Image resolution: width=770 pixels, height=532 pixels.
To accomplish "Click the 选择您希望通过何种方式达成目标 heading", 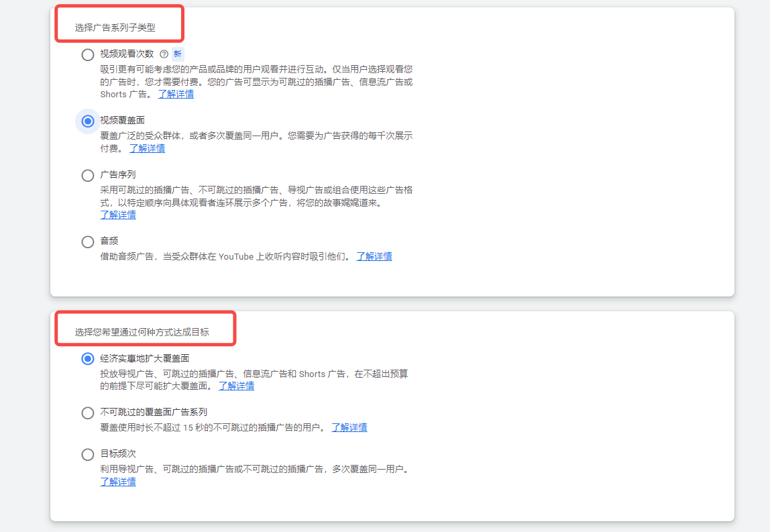I will (142, 332).
